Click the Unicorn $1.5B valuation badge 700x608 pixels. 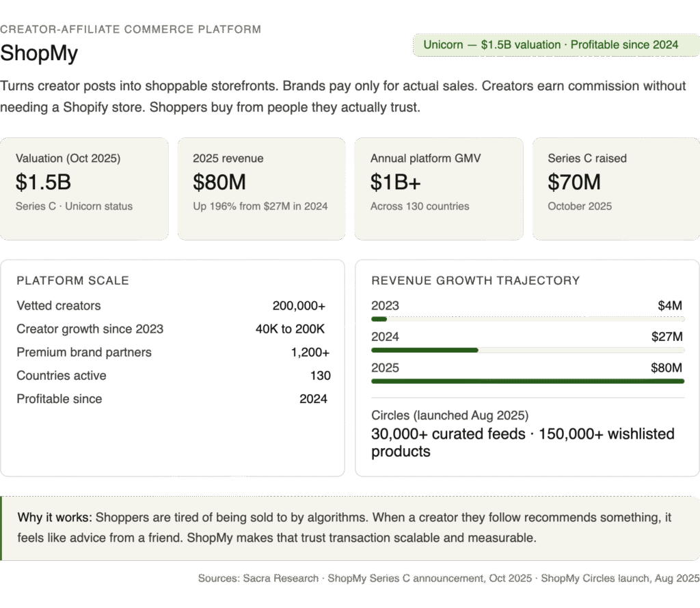click(x=556, y=45)
